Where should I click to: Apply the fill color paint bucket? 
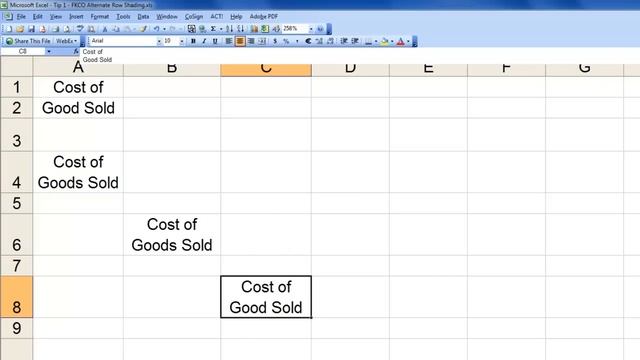[383, 41]
